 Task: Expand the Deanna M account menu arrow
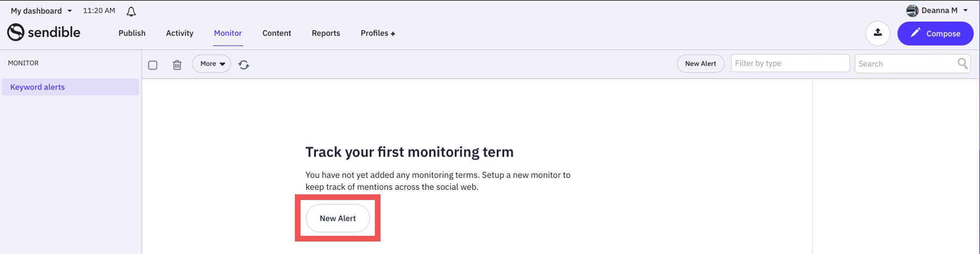[965, 10]
